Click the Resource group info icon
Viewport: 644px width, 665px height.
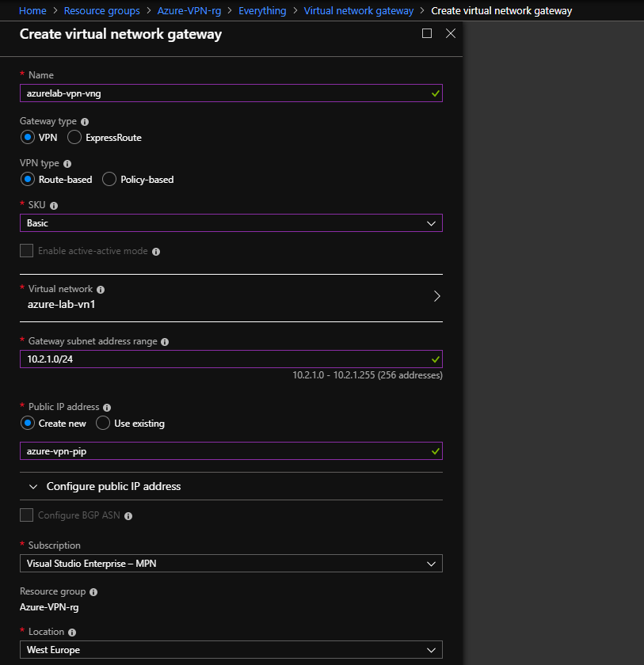point(93,591)
